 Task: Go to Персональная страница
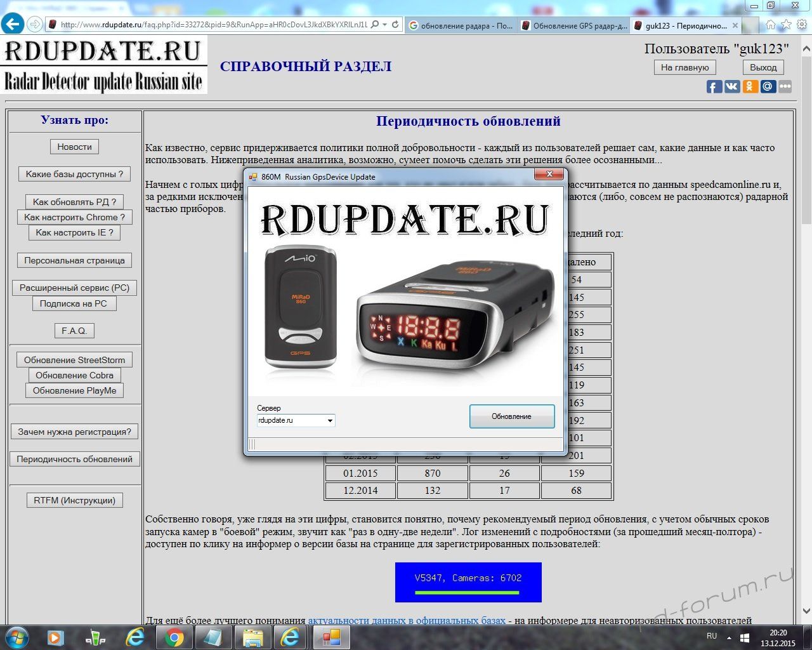coord(74,260)
